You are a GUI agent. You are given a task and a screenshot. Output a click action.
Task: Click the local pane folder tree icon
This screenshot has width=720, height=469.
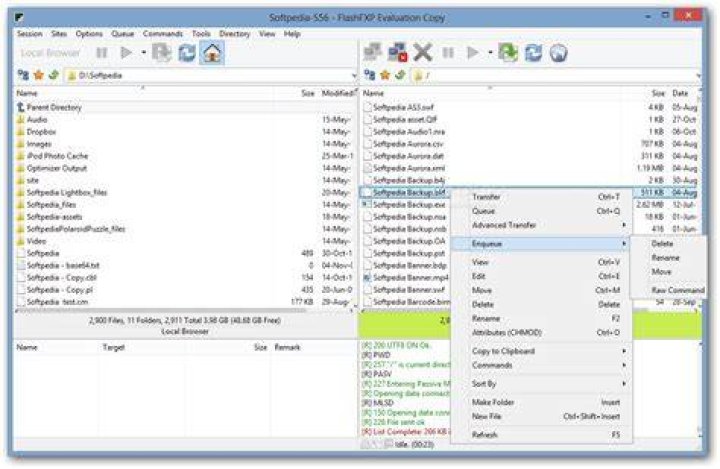click(x=23, y=75)
